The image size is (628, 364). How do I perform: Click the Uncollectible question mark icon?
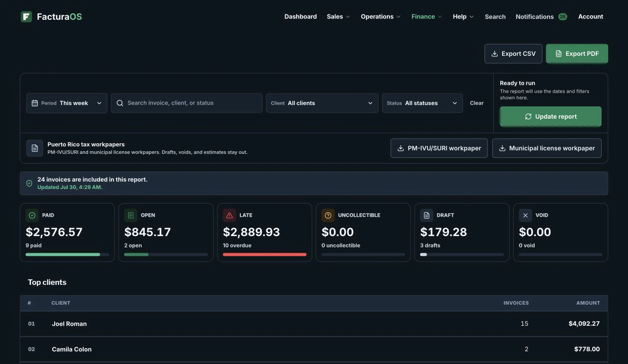tap(328, 215)
